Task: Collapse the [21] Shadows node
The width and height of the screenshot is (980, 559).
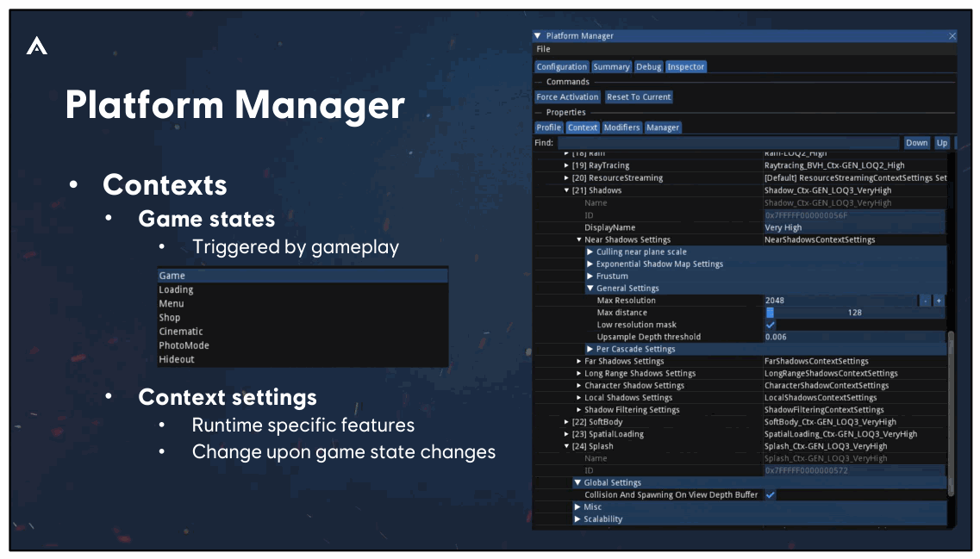Action: (566, 190)
